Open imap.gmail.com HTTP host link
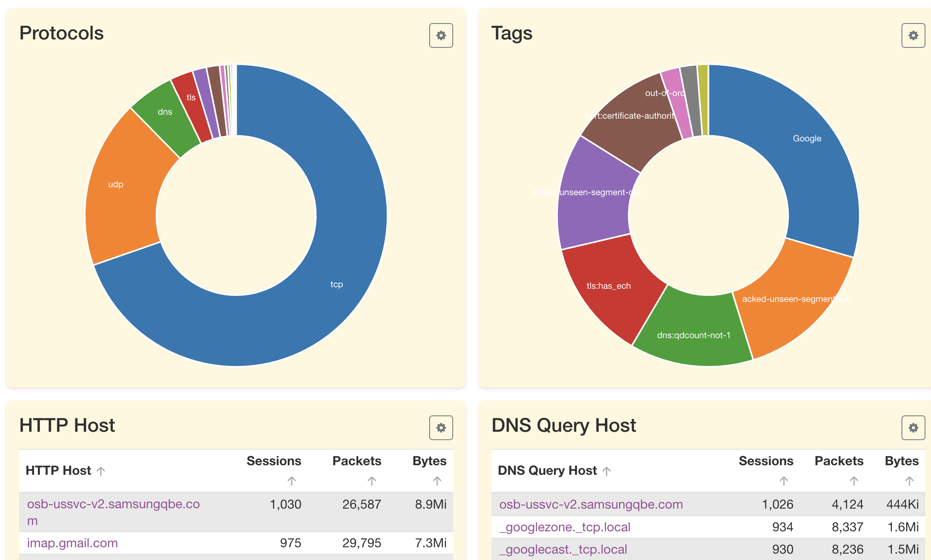Viewport: 931px width, 560px height. [73, 543]
